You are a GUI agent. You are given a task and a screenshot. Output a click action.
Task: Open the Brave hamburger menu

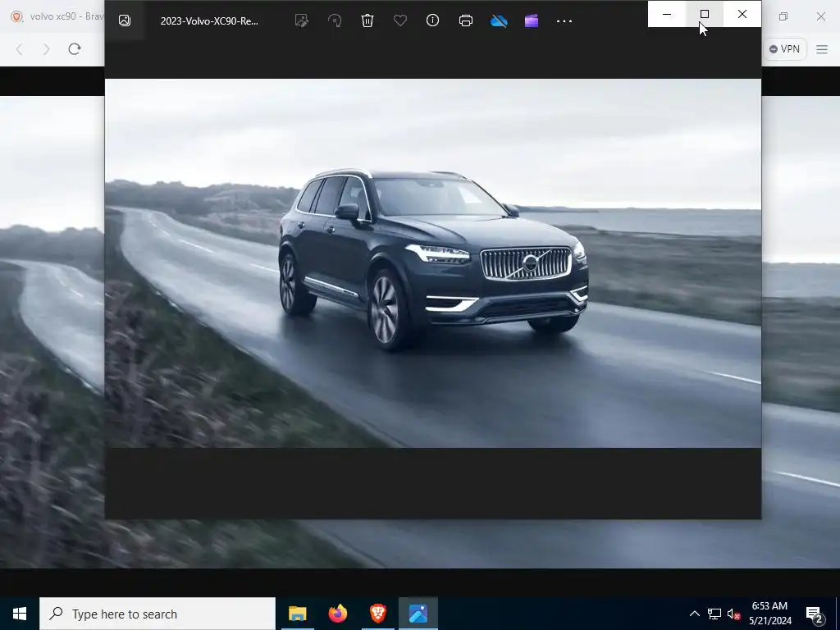(x=822, y=49)
